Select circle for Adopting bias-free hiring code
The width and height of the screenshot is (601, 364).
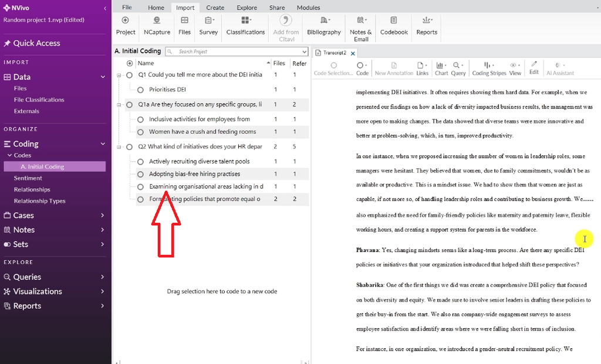pos(141,174)
